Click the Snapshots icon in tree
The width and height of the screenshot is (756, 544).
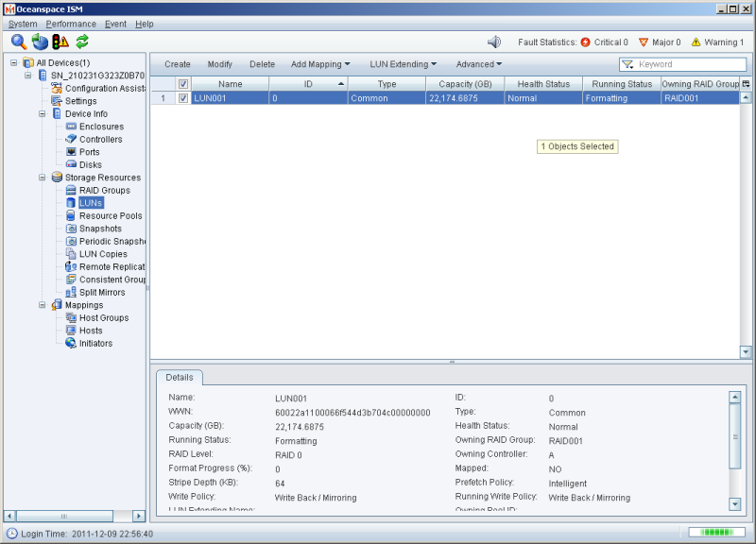(x=72, y=229)
